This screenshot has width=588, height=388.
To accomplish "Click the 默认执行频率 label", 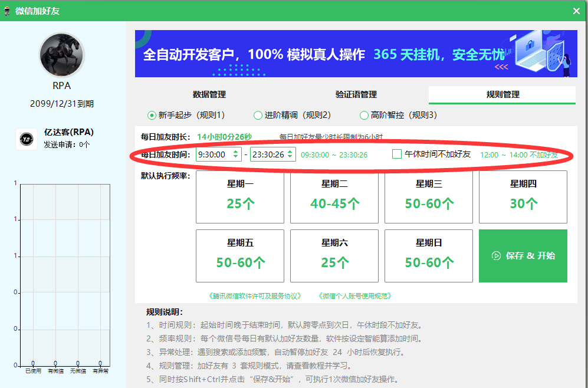I will pos(165,176).
